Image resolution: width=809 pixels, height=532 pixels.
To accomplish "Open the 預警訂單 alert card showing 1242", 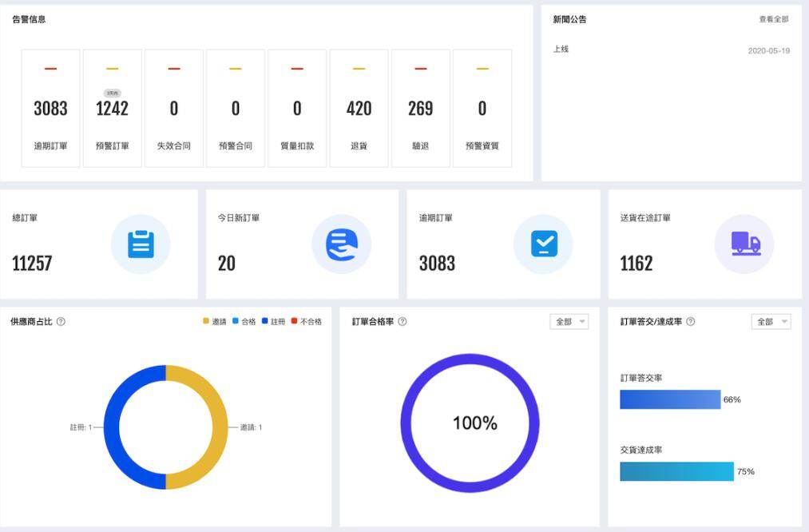I will tap(113, 109).
